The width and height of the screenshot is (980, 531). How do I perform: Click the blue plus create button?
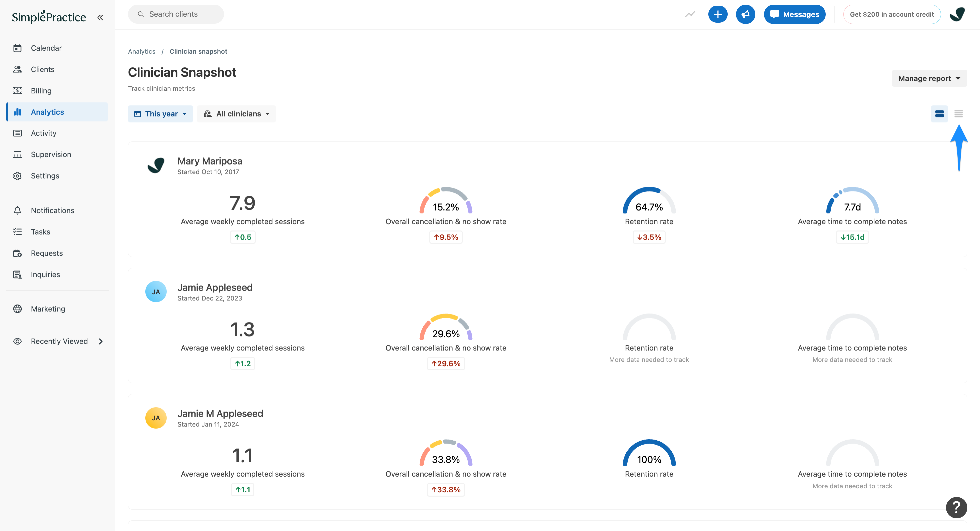(717, 14)
